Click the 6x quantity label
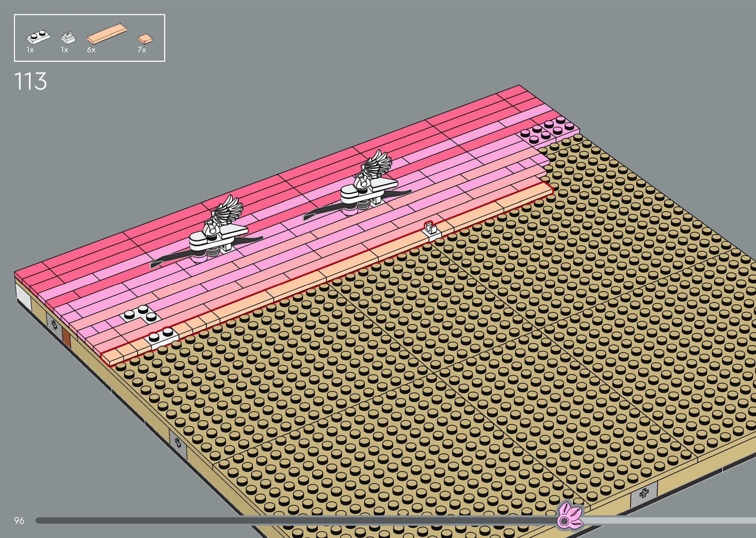The image size is (756, 538). point(91,50)
